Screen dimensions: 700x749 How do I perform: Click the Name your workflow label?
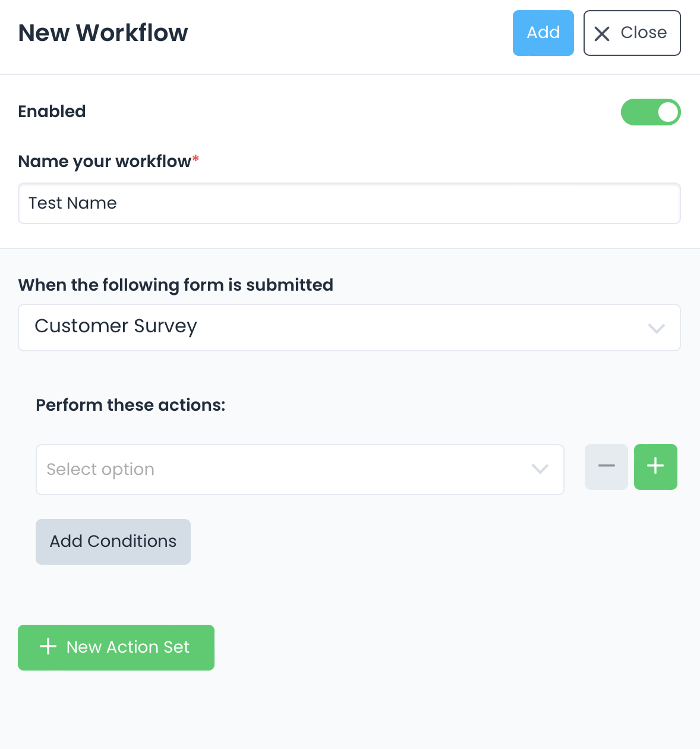(105, 161)
